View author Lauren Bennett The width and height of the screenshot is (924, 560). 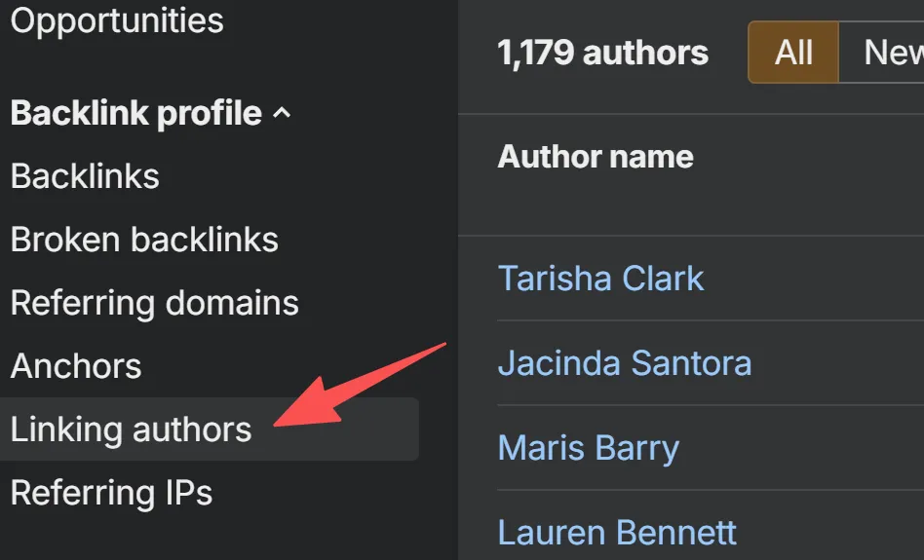[617, 533]
